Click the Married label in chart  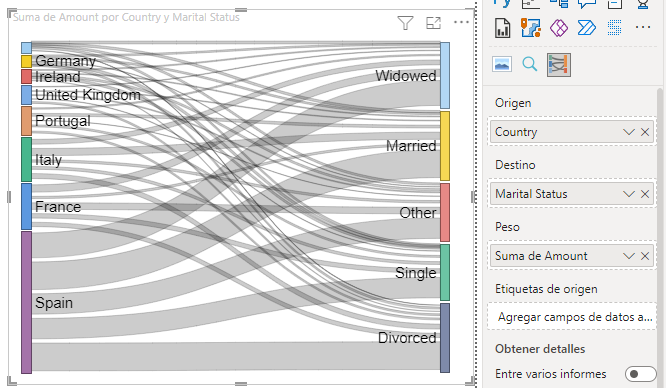coord(411,146)
